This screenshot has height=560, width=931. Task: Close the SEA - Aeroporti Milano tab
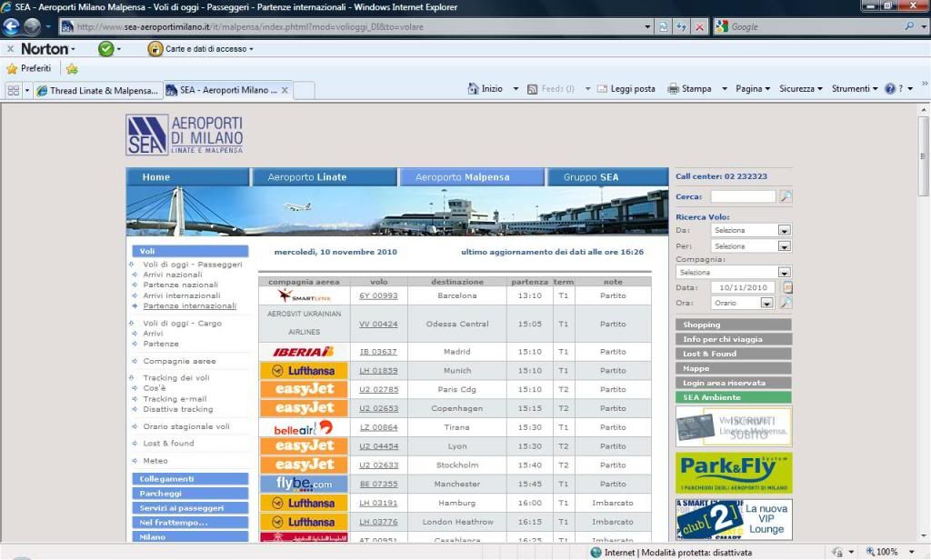point(285,90)
